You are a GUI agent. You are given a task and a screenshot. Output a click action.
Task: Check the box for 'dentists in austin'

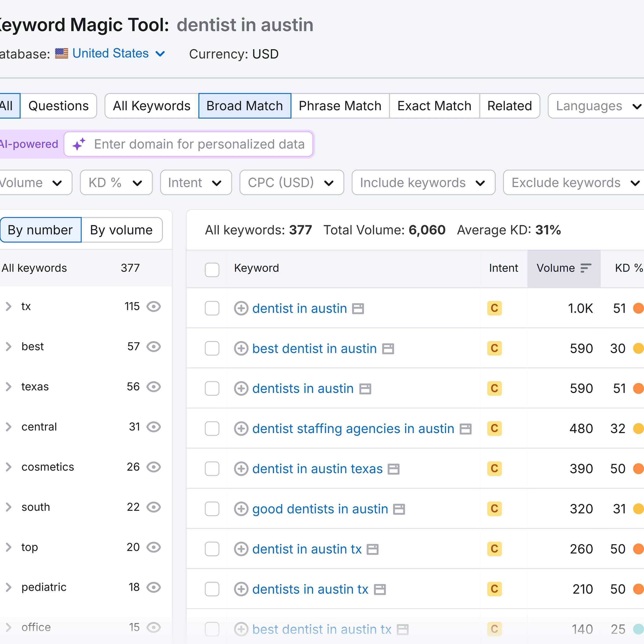[x=212, y=389]
